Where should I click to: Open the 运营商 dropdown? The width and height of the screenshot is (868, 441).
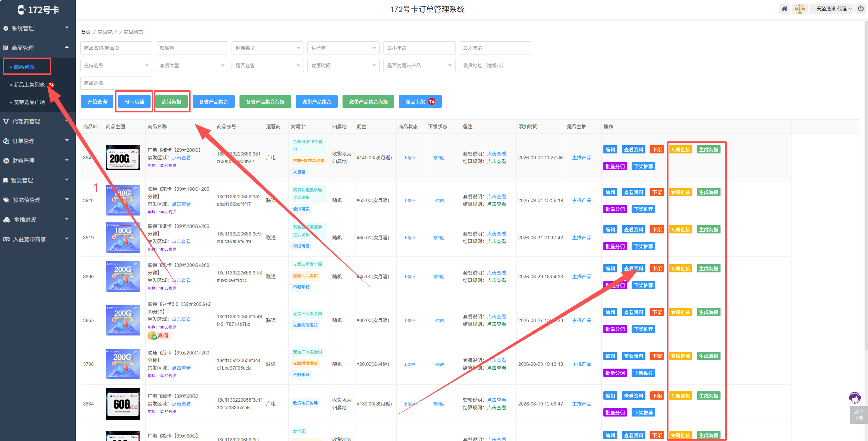tap(343, 48)
